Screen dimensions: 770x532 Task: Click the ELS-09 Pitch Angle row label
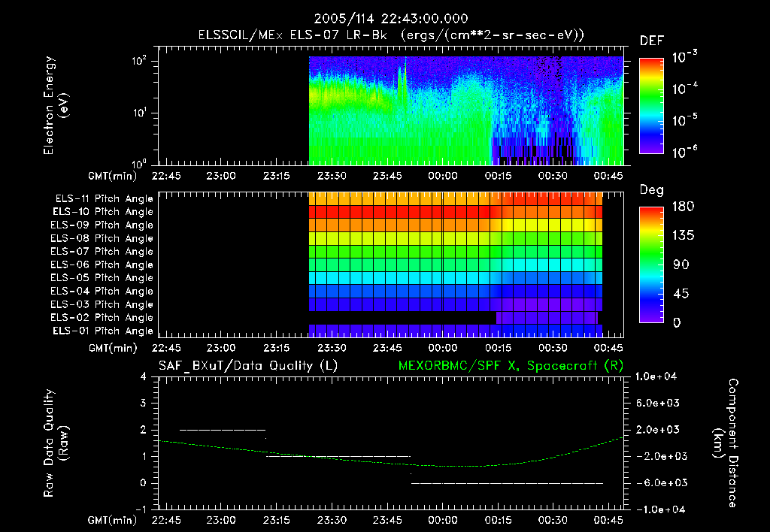tap(102, 225)
